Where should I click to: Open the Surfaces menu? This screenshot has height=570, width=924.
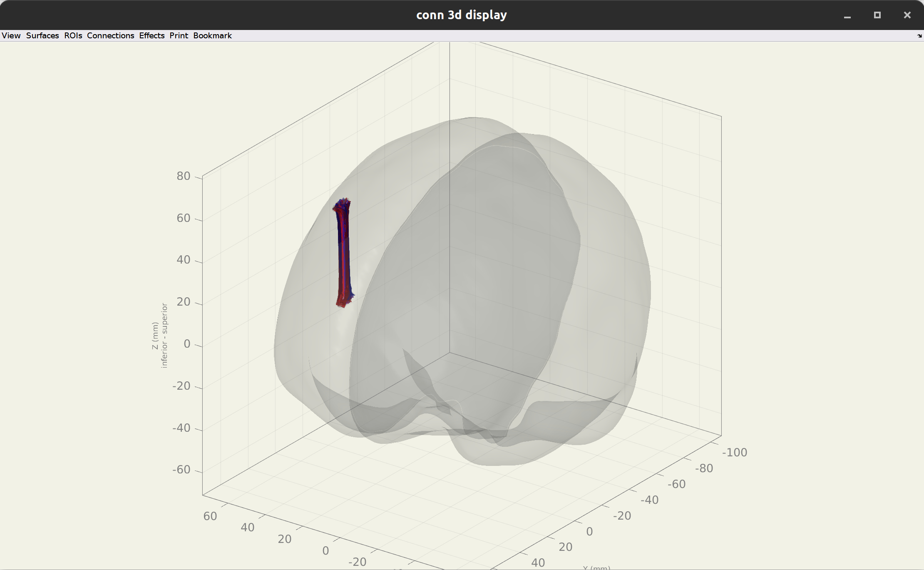click(42, 36)
